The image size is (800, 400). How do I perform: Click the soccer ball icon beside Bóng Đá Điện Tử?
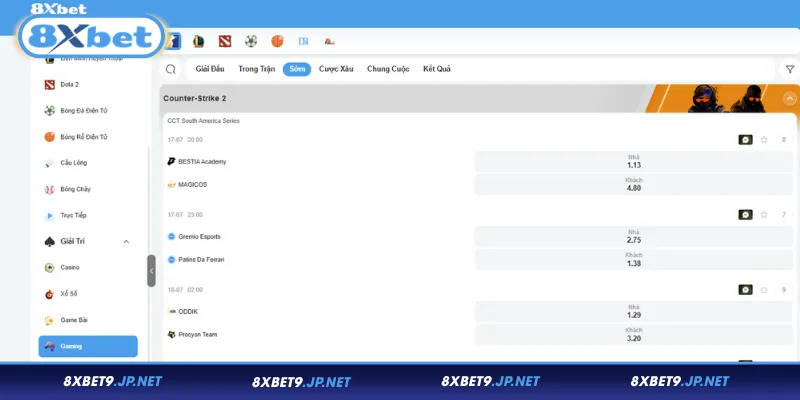tap(49, 111)
